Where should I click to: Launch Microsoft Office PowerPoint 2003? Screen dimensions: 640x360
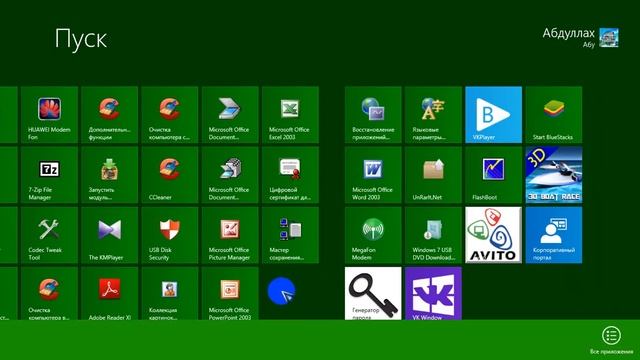point(230,293)
